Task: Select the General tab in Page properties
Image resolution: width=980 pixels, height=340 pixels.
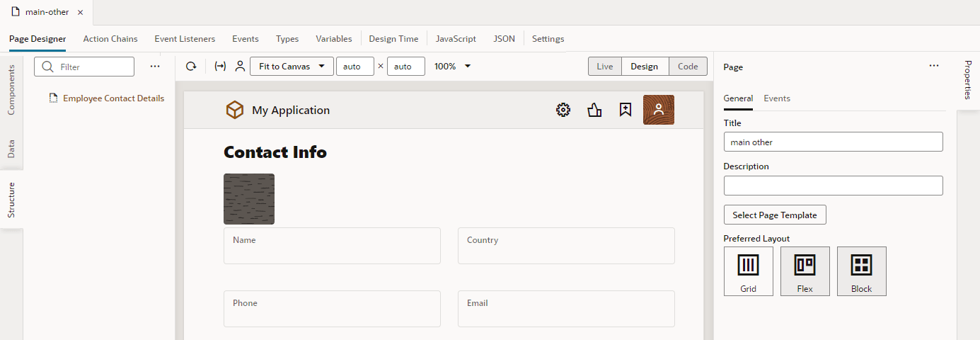Action: 738,98
